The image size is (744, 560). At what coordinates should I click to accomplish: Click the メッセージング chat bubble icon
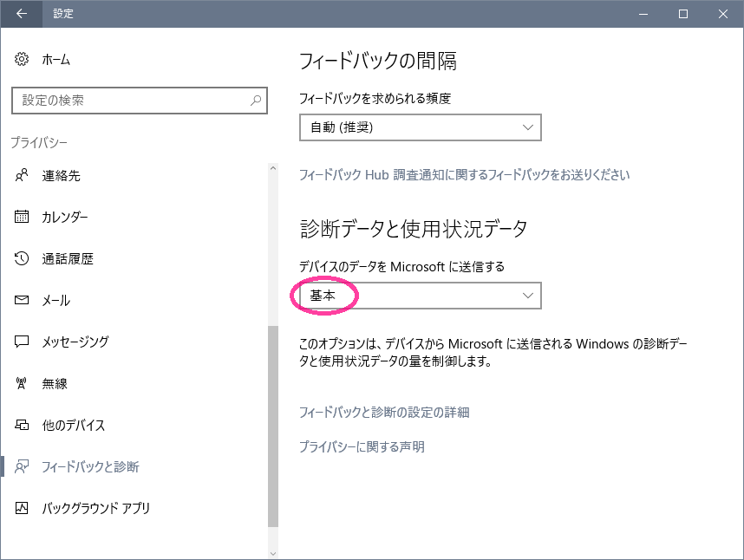tap(22, 342)
